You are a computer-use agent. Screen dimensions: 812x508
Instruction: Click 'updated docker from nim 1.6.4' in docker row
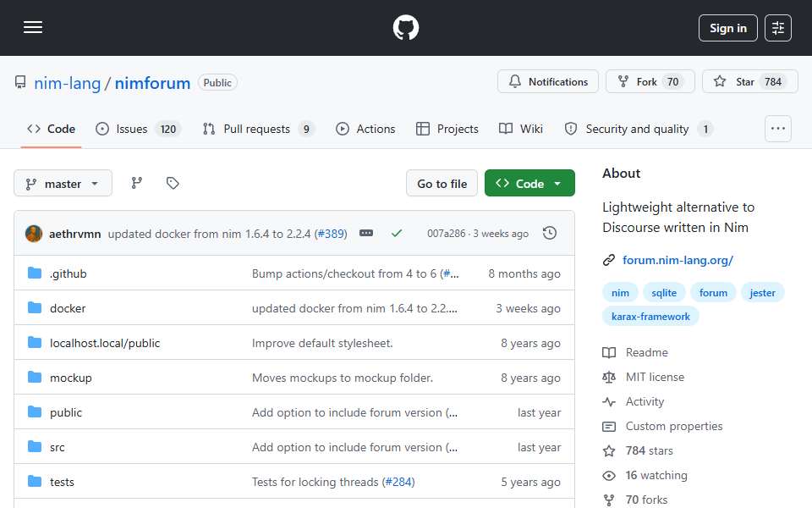[x=354, y=308]
